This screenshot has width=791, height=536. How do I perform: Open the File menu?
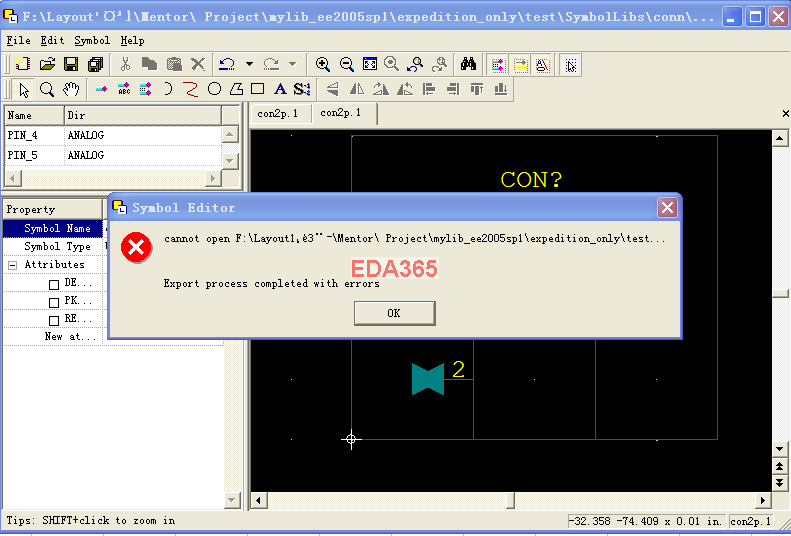18,40
